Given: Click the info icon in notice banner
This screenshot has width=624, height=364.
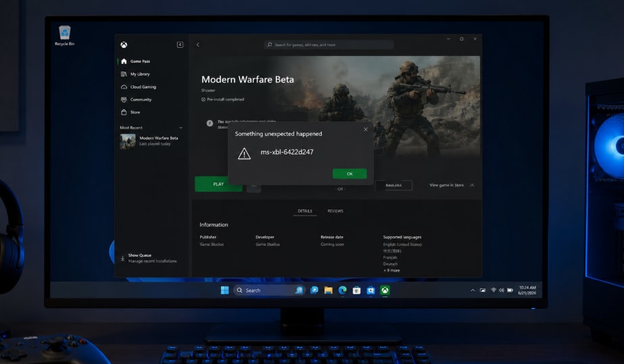Looking at the screenshot, I should [x=210, y=123].
